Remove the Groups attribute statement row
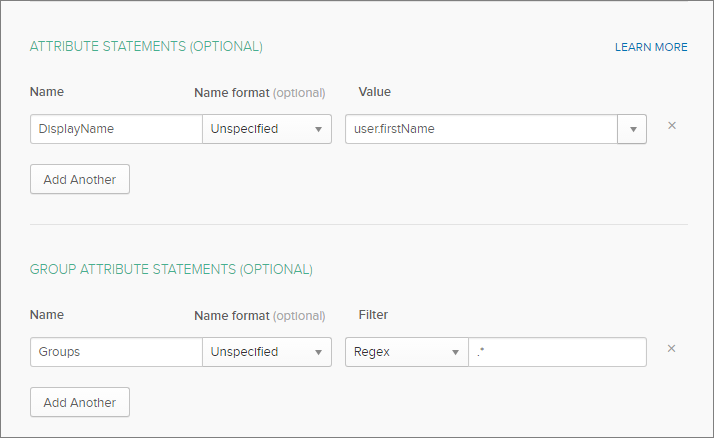The image size is (714, 438). coord(672,349)
